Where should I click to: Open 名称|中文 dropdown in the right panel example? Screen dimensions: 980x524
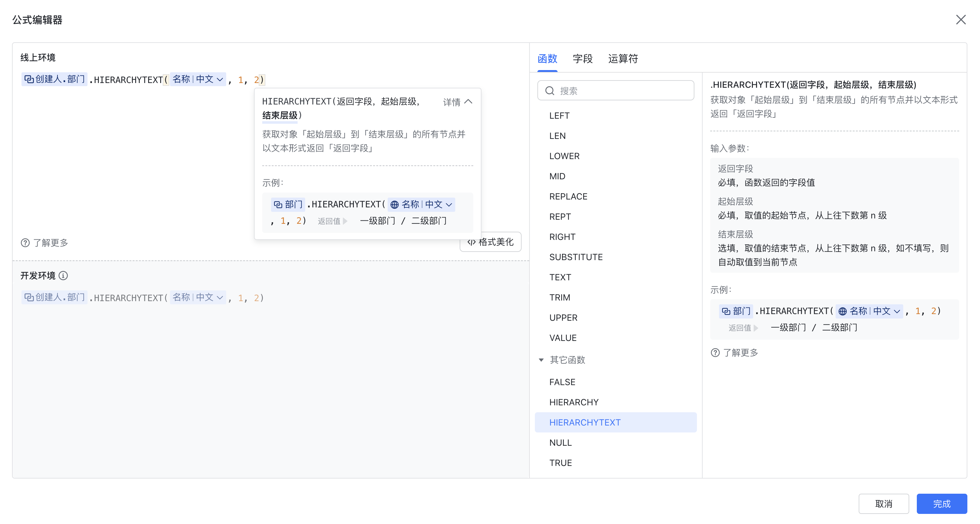click(x=870, y=311)
